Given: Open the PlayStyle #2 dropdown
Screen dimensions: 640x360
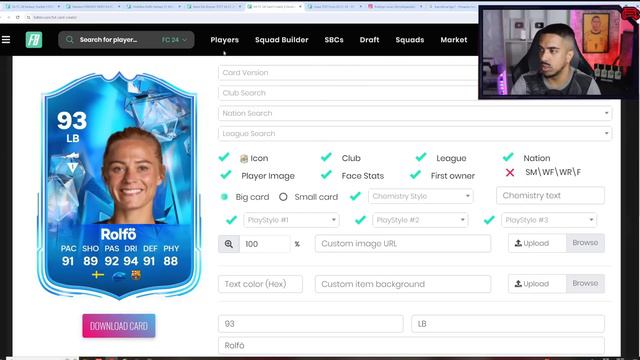Looking at the screenshot, I should 420,220.
